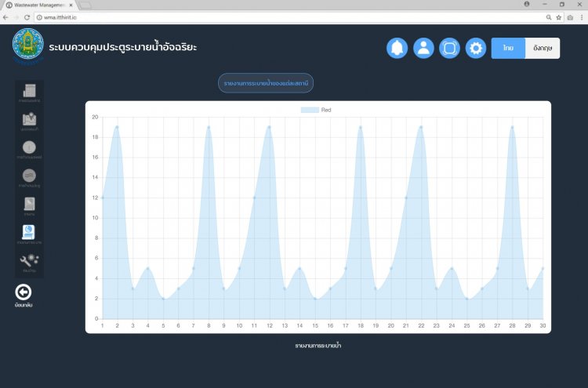Open the map icon in sidebar
Viewport: 588px width, 388px height.
[29, 121]
